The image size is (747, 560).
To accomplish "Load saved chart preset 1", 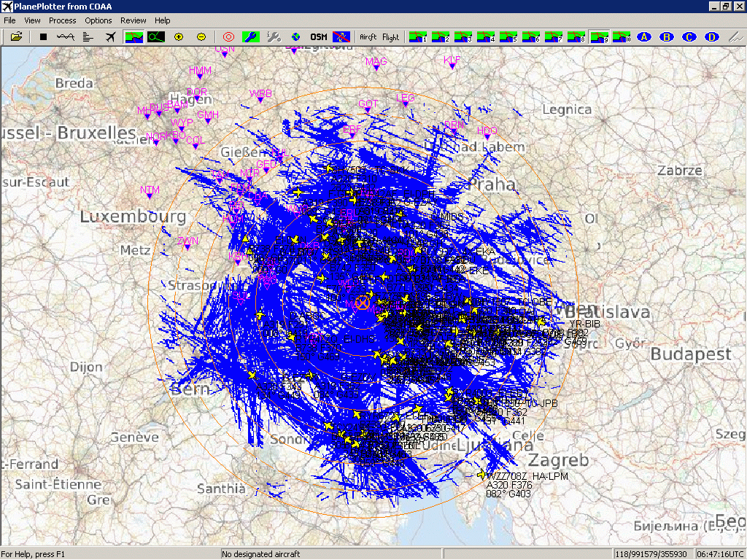I will 418,36.
